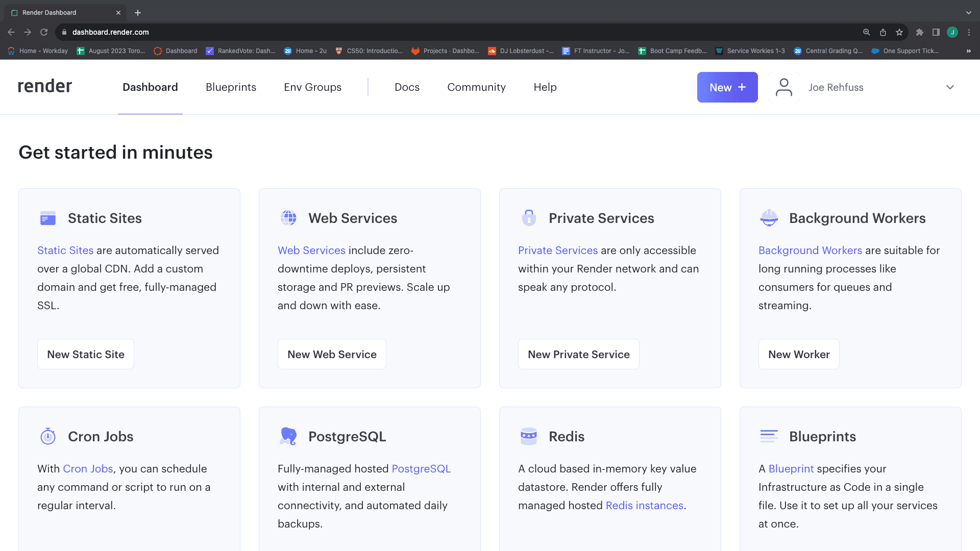This screenshot has height=551, width=980.
Task: Click the Static Sites card icon
Action: pyautogui.click(x=48, y=218)
